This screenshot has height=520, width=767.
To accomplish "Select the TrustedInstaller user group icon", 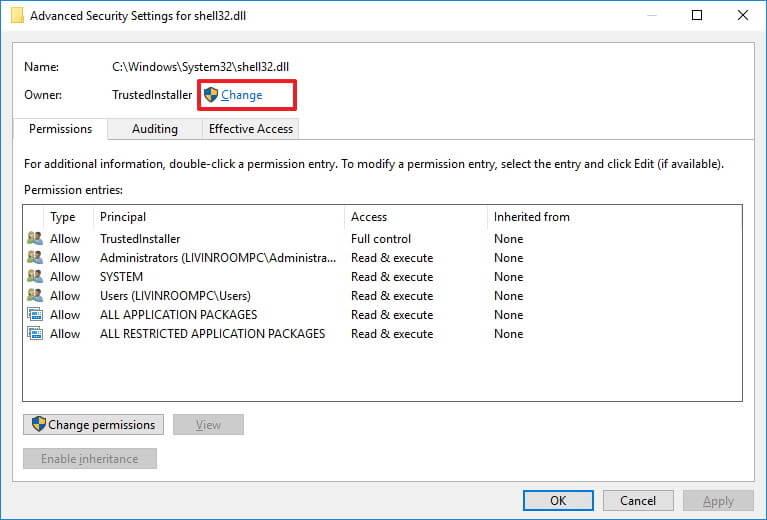I will pos(35,238).
